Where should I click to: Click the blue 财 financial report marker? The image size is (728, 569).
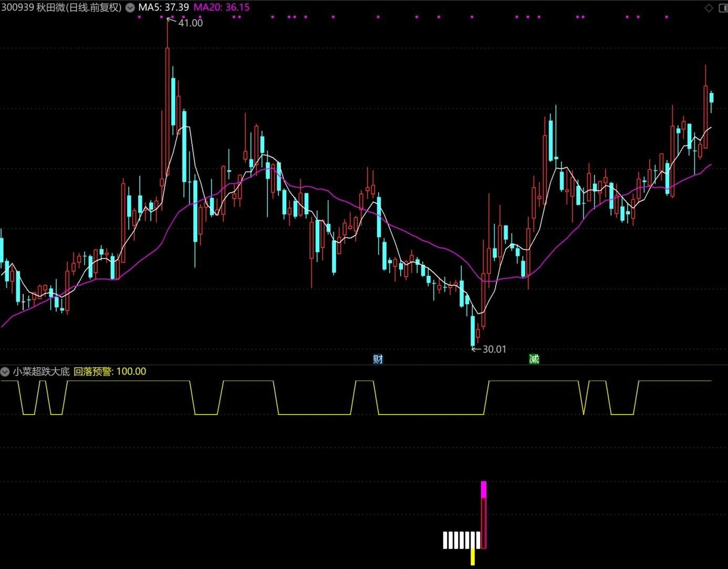tap(378, 359)
